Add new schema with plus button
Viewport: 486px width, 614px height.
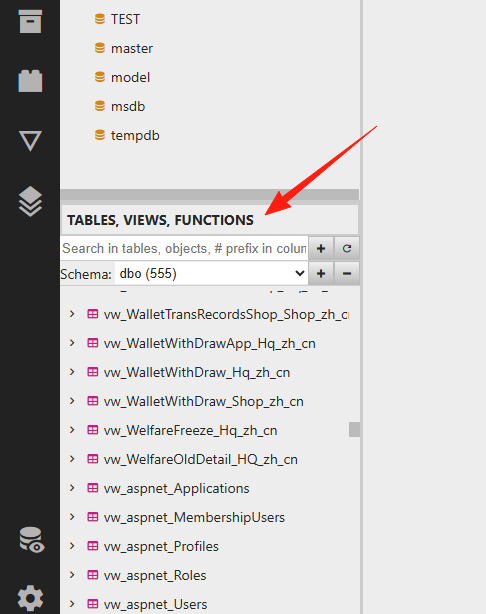321,273
